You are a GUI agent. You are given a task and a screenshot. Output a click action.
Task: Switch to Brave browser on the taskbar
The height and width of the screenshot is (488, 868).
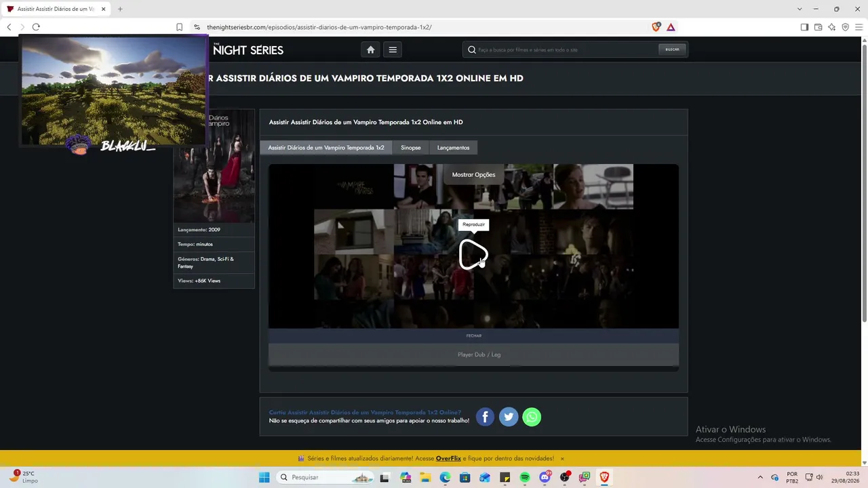[x=604, y=477]
